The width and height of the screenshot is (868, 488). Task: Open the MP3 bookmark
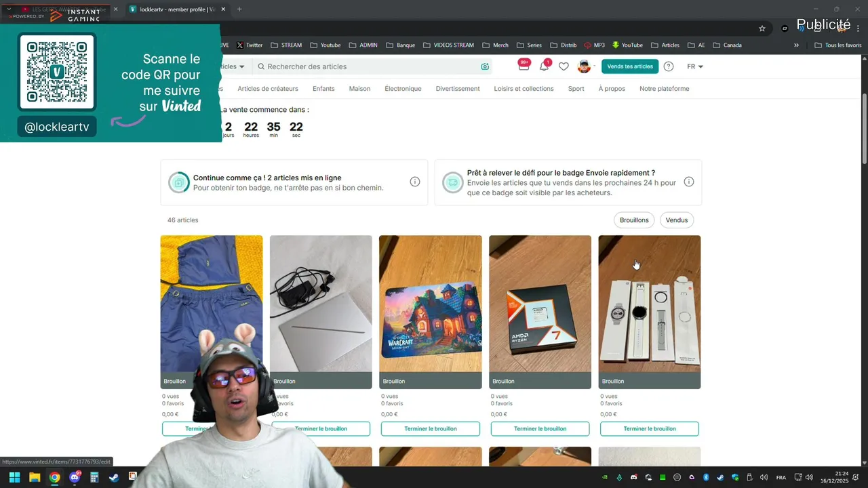[594, 45]
